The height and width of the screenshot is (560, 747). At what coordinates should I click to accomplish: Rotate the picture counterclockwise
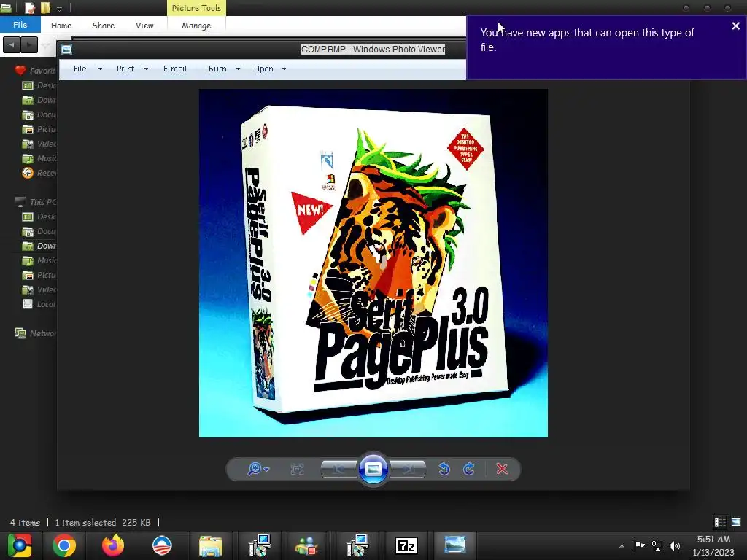pos(444,469)
